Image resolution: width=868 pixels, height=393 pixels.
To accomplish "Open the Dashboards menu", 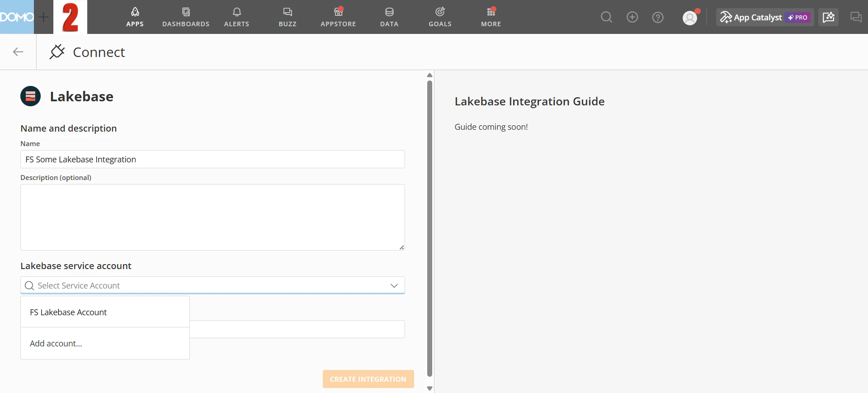I will click(x=186, y=17).
